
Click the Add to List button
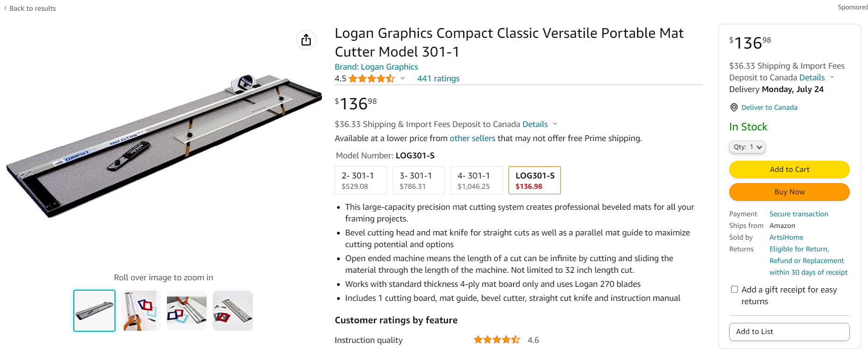coord(789,332)
